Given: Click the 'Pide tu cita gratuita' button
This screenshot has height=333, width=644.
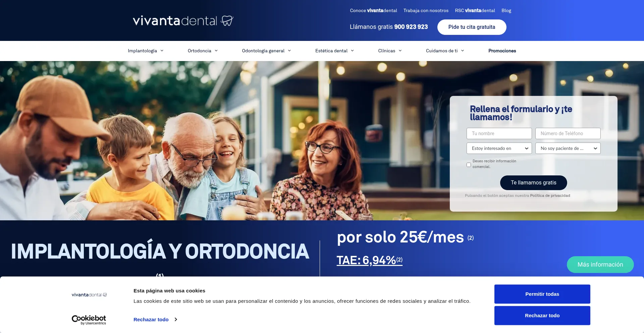Looking at the screenshot, I should click(472, 27).
